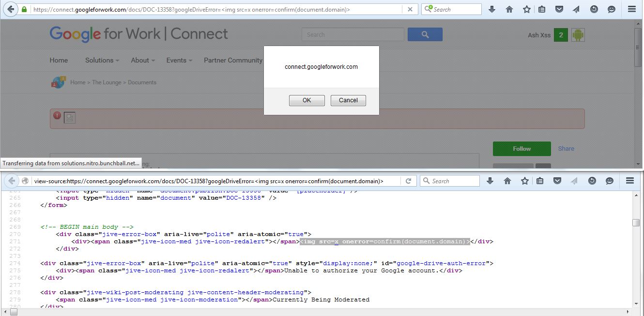Expand the About navigation dropdown
This screenshot has width=644, height=316.
coord(143,60)
